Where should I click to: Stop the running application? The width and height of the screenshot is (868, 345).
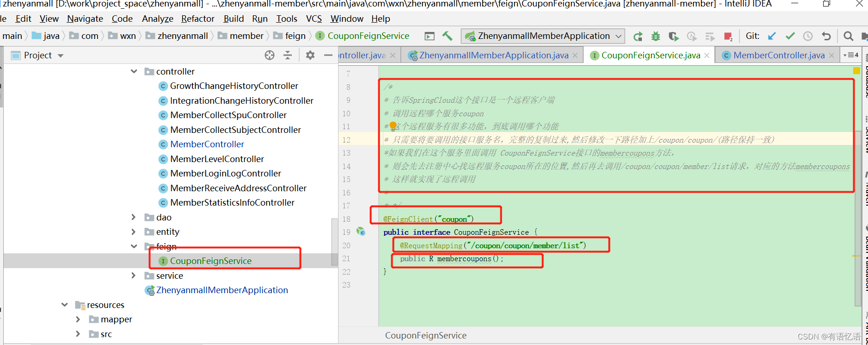click(728, 36)
